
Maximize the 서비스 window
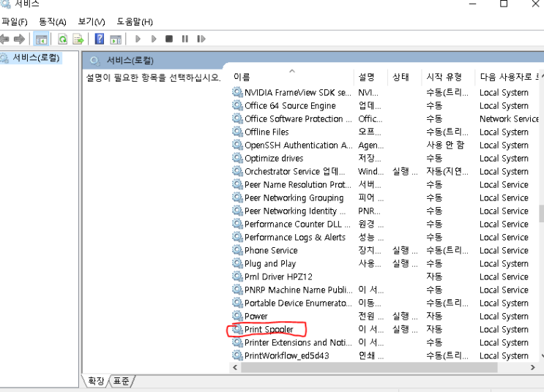pyautogui.click(x=504, y=4)
